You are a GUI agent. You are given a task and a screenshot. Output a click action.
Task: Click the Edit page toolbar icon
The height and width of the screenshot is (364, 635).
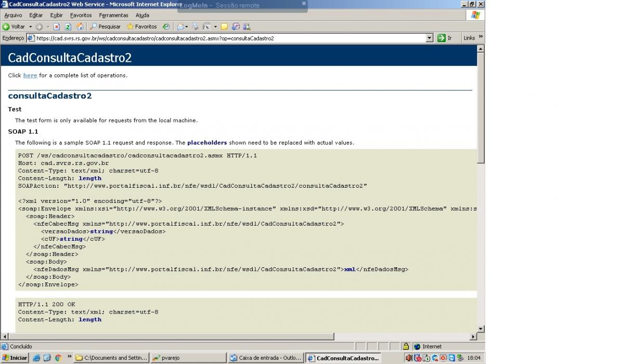[x=206, y=27]
